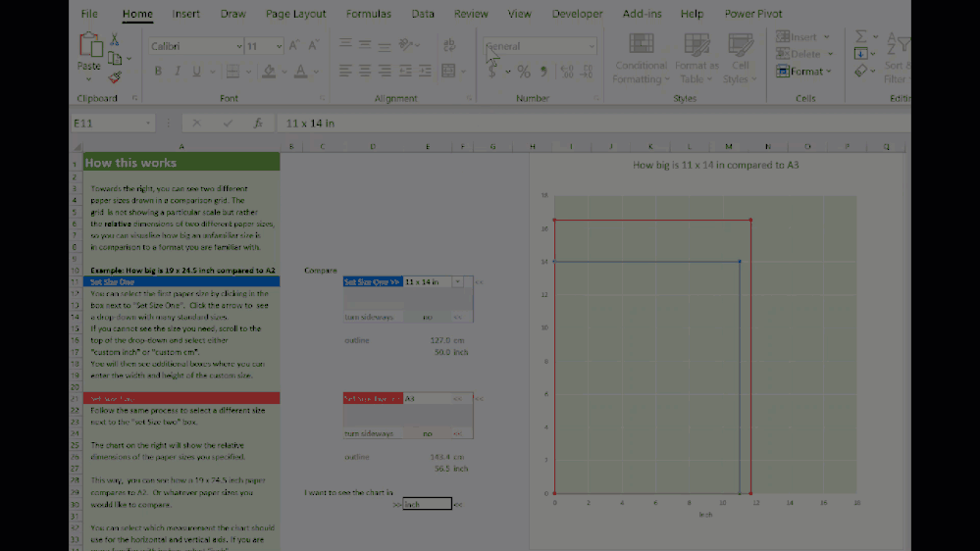Viewport: 980px width, 551px height.
Task: Select the Set Size Two A3 cell
Action: (x=428, y=399)
